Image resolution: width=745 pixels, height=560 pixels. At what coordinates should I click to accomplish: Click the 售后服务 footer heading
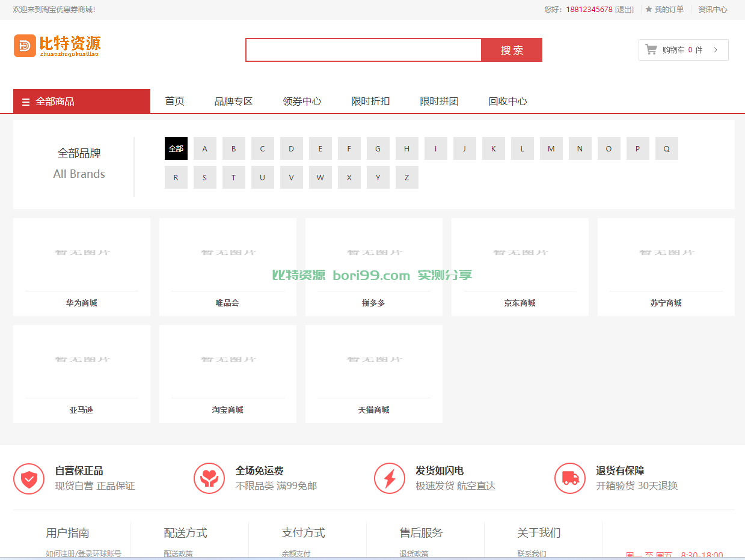(x=422, y=533)
